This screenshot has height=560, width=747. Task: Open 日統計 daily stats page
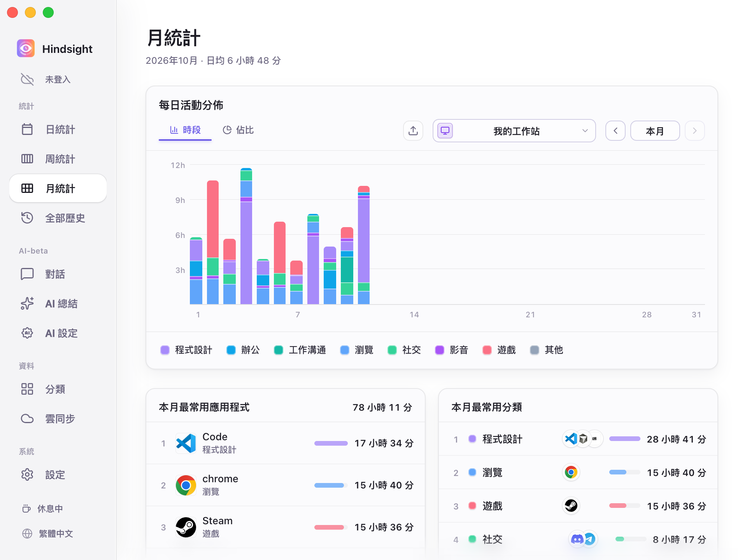point(58,129)
